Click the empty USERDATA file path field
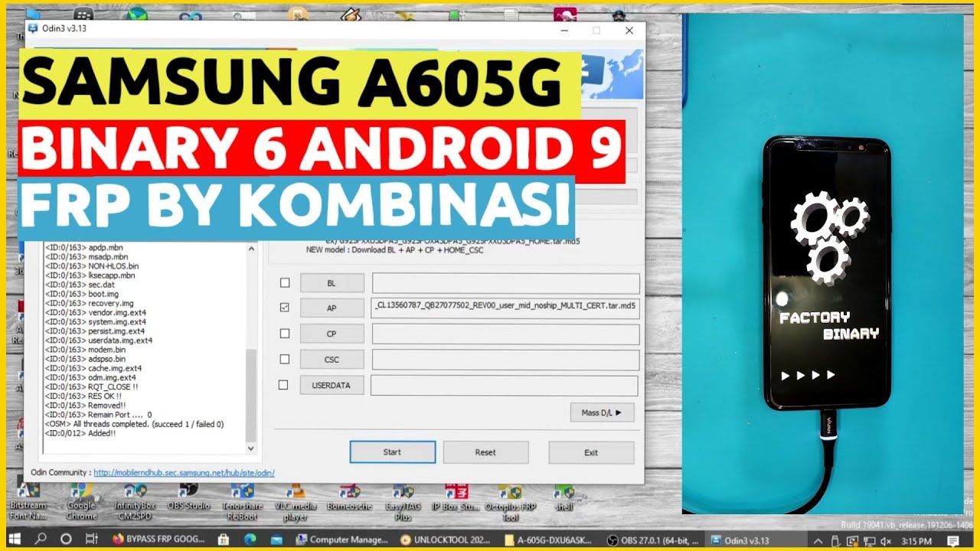 [505, 385]
